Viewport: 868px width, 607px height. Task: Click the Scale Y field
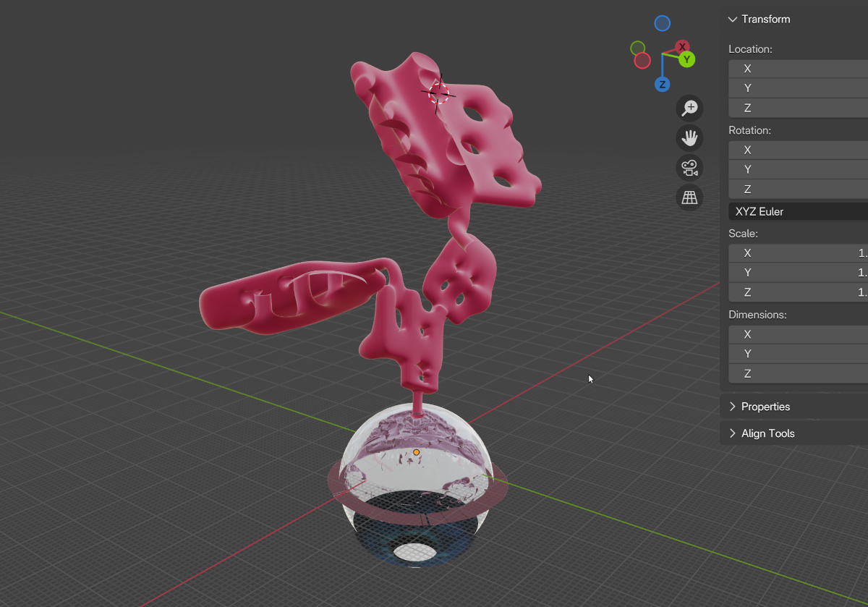click(798, 273)
